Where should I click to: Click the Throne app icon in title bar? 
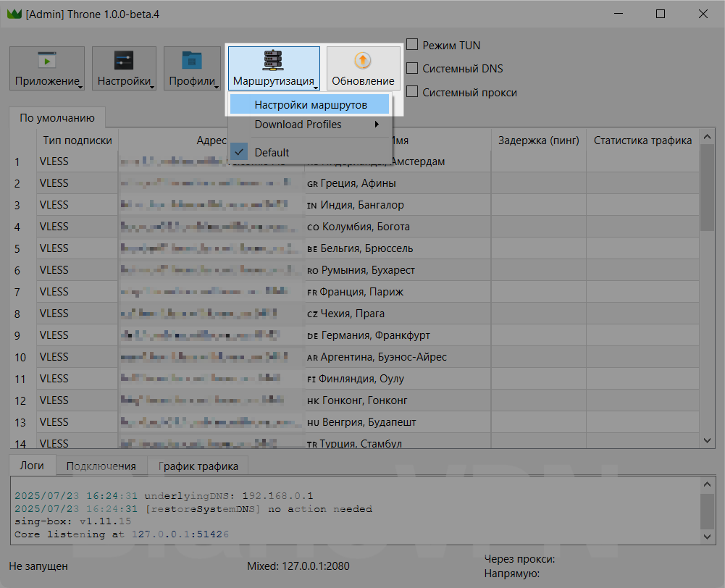coord(13,14)
